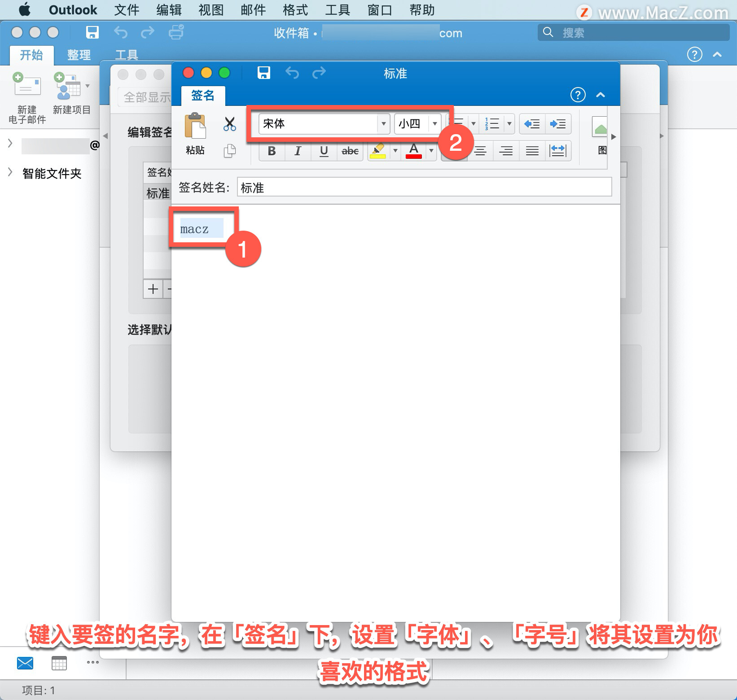Click 新建项目 new items button
Image resolution: width=737 pixels, height=700 pixels.
click(72, 93)
